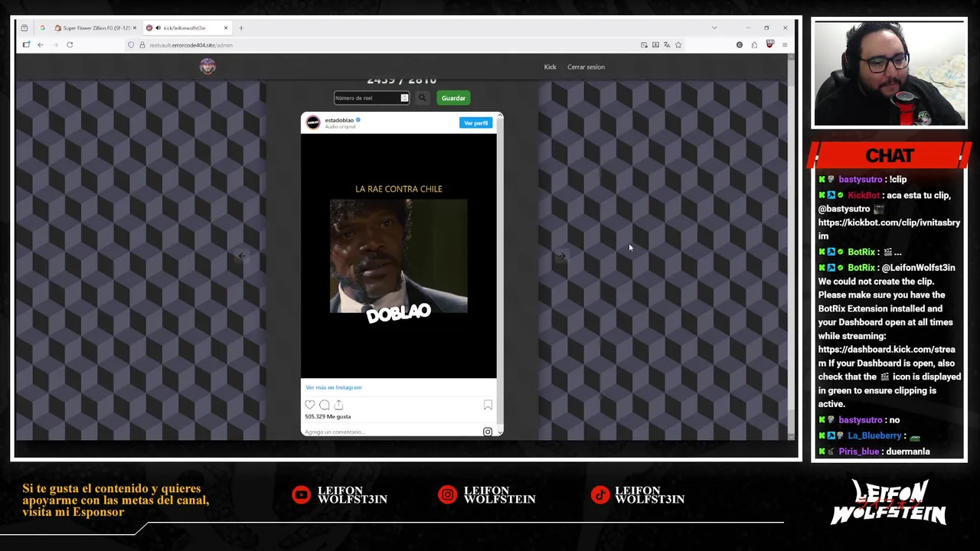This screenshot has width=980, height=551.
Task: Click the green Guardar button
Action: pos(453,98)
